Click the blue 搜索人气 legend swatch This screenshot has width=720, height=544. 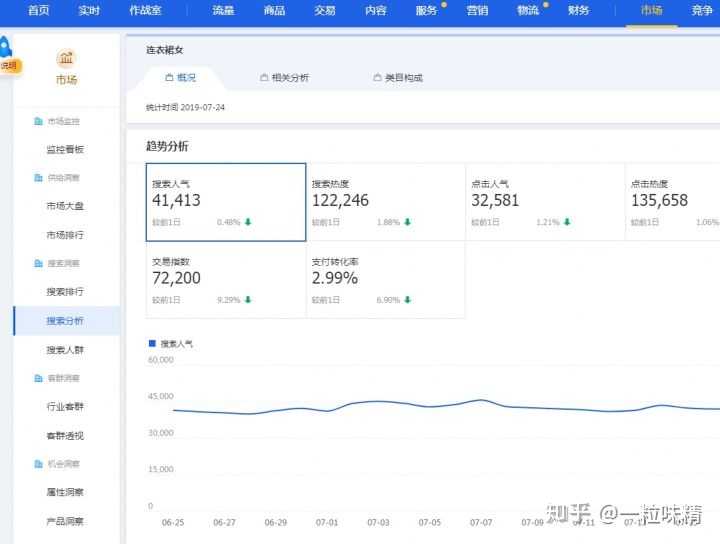coord(152,343)
